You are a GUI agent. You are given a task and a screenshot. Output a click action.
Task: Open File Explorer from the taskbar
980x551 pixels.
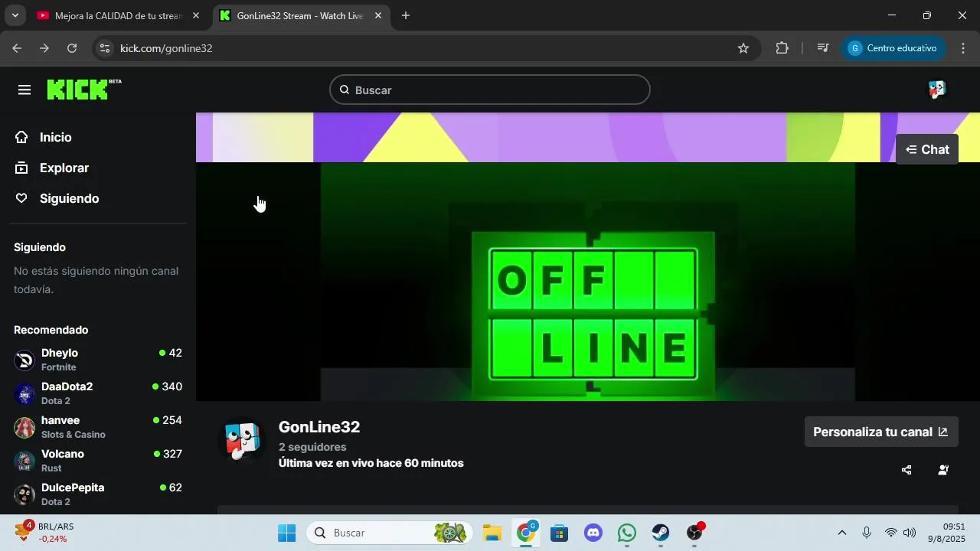[492, 533]
